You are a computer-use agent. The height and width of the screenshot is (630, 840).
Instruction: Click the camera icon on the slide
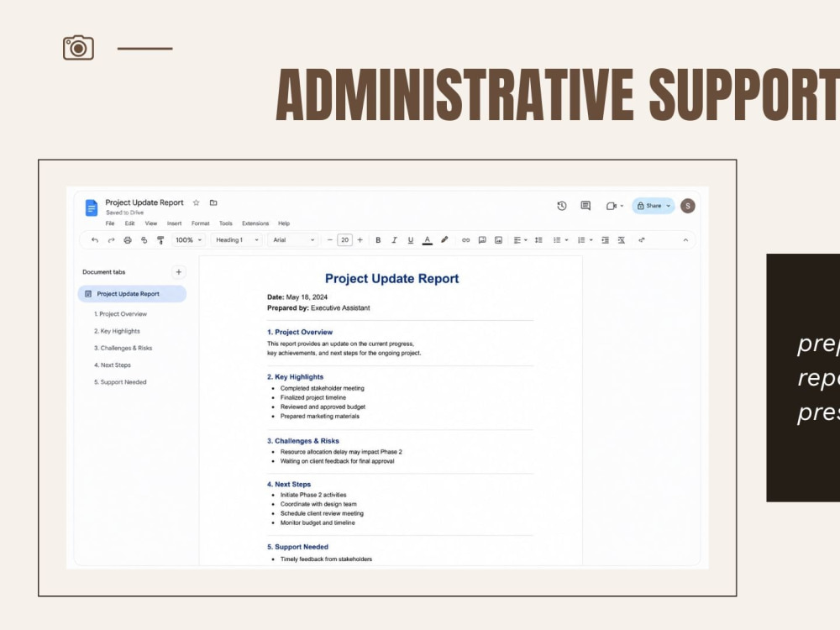pyautogui.click(x=78, y=48)
